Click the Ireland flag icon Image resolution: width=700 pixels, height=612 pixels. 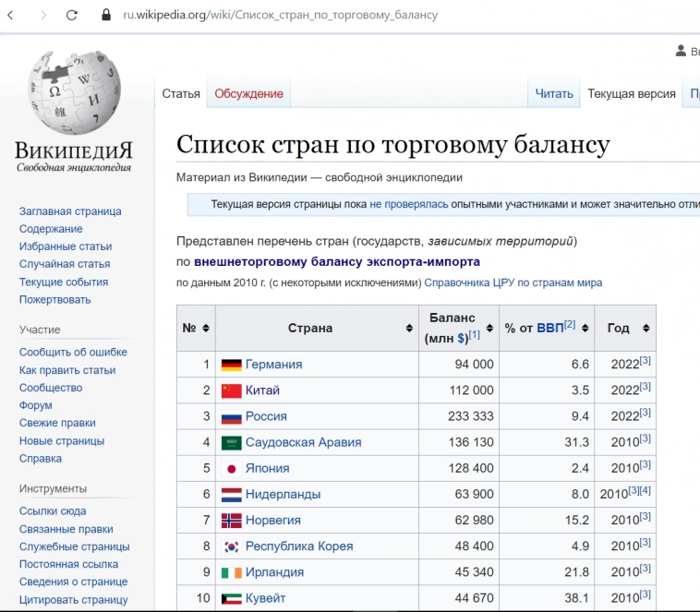point(231,572)
